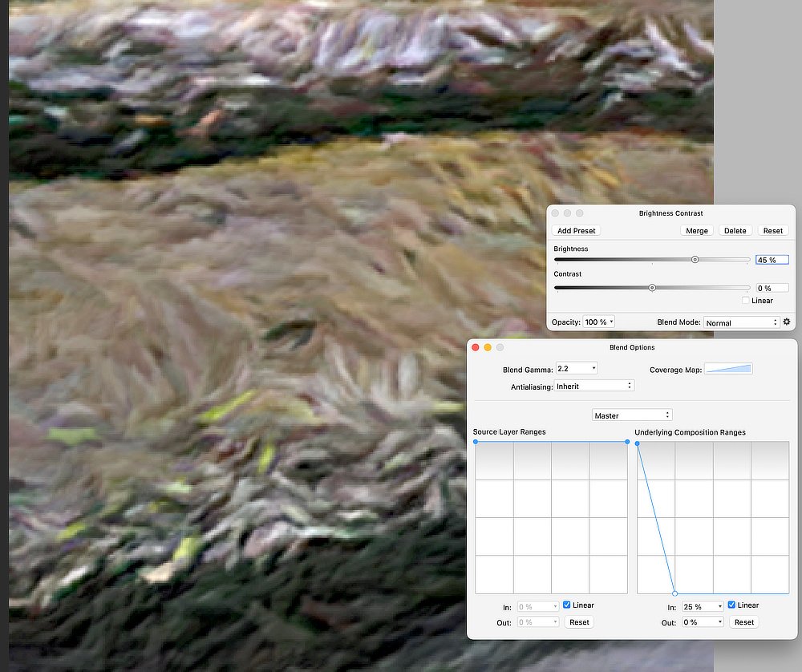Select the selected node at bottom of Underlying curve
This screenshot has height=672, width=802.
(x=674, y=593)
